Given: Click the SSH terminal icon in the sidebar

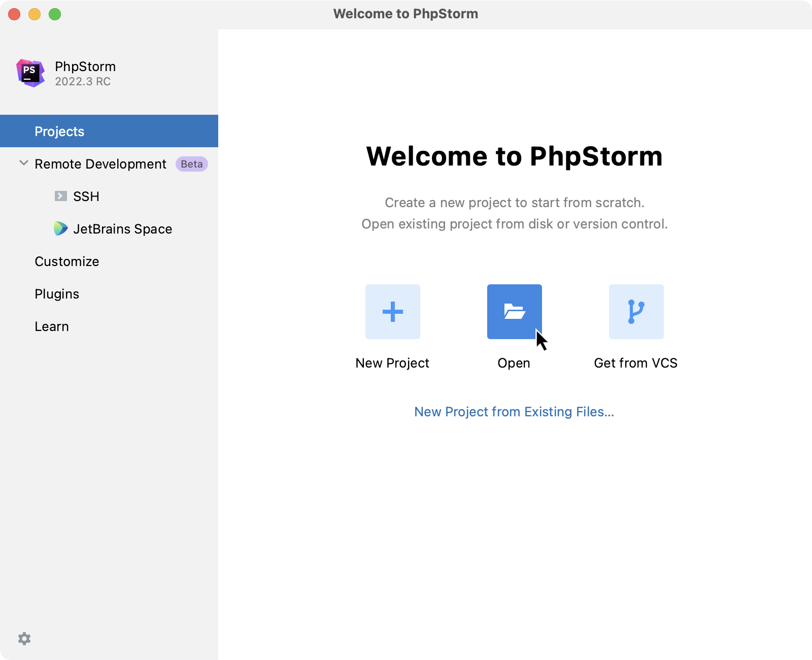Looking at the screenshot, I should (x=61, y=196).
